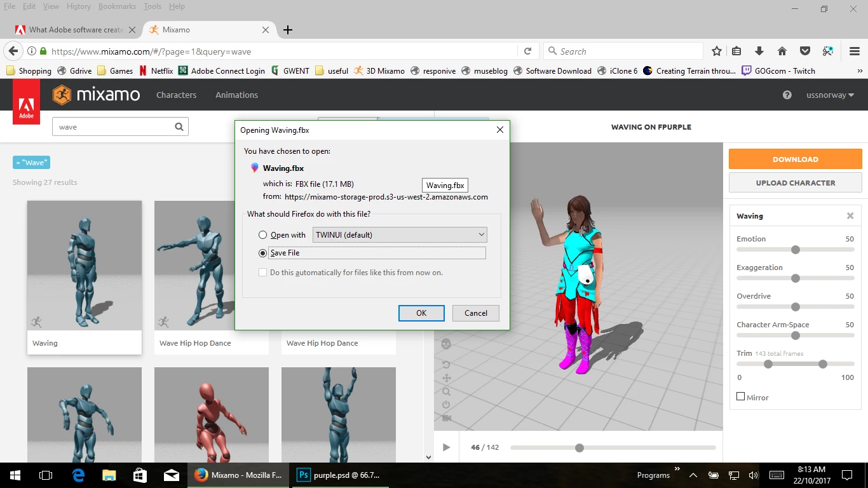
Task: Adjust the Overdrive slider
Action: pyautogui.click(x=796, y=307)
